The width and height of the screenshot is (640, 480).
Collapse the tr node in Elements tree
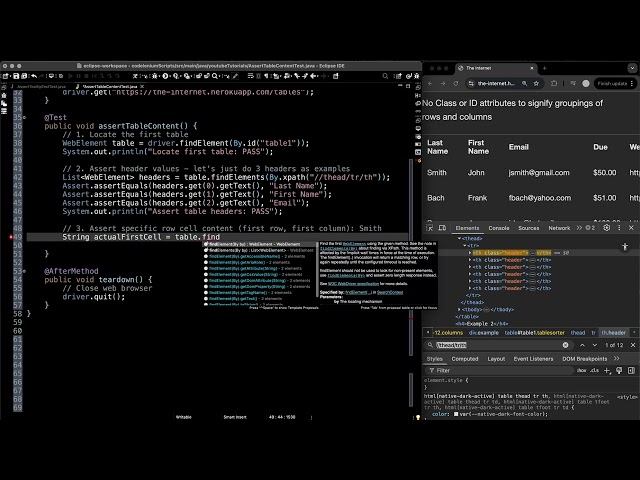click(464, 246)
